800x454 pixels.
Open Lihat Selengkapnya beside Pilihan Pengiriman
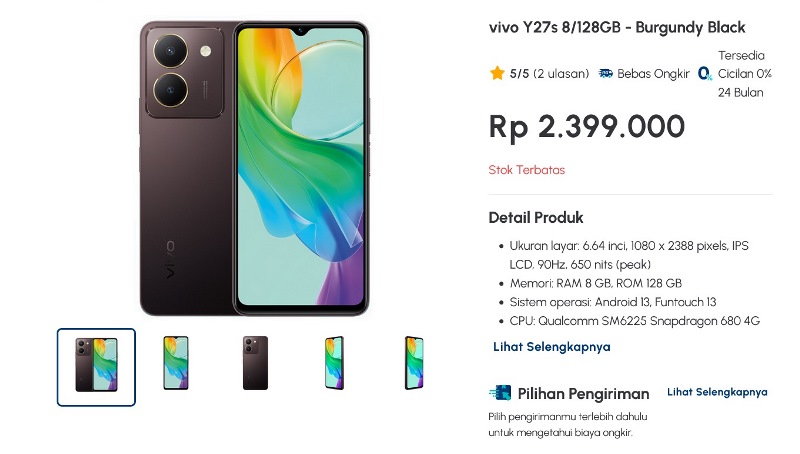(x=717, y=392)
